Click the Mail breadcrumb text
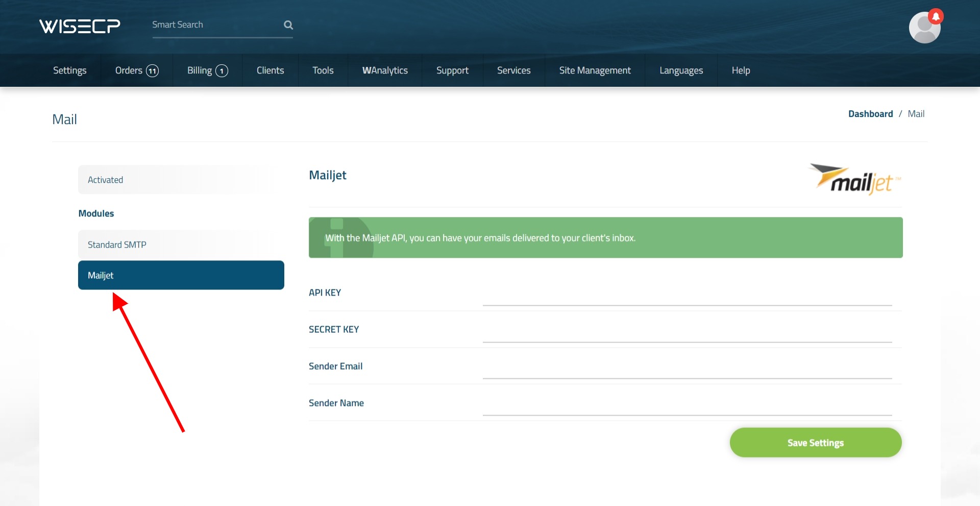Viewport: 980px width, 506px height. 916,114
